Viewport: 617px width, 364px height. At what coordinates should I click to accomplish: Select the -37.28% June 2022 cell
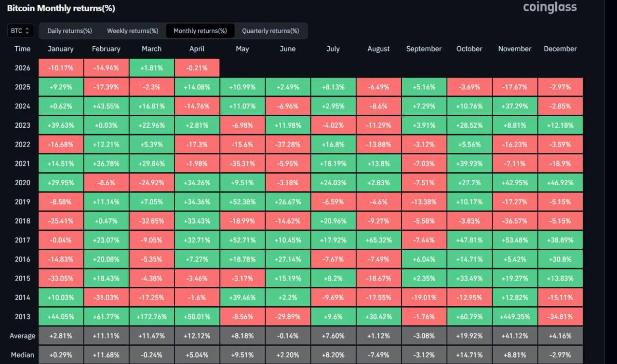pyautogui.click(x=288, y=144)
